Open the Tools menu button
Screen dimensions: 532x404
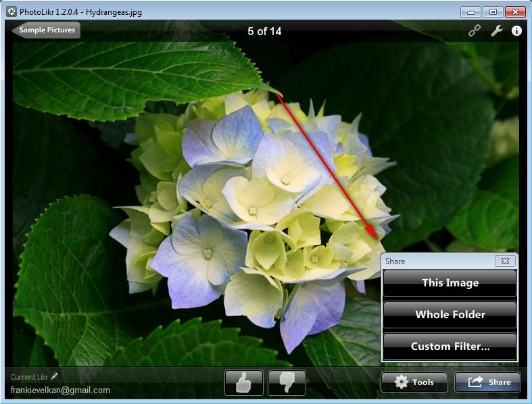(414, 382)
